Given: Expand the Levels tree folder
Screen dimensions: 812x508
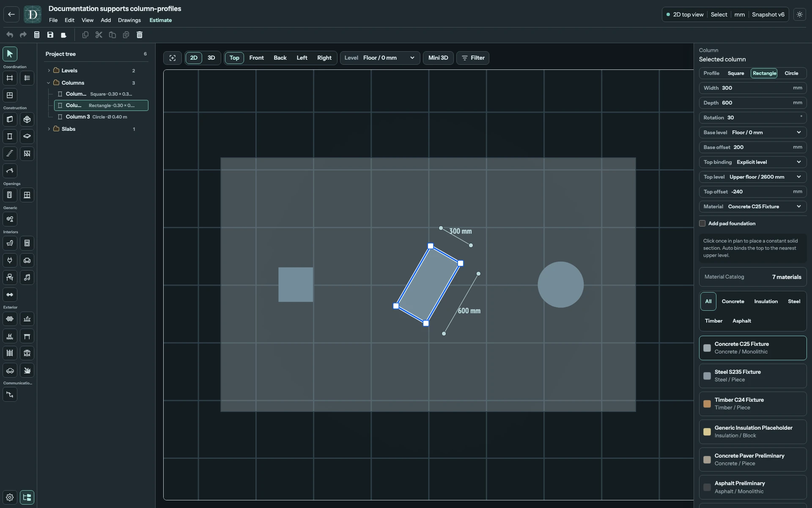Looking at the screenshot, I should tap(49, 71).
